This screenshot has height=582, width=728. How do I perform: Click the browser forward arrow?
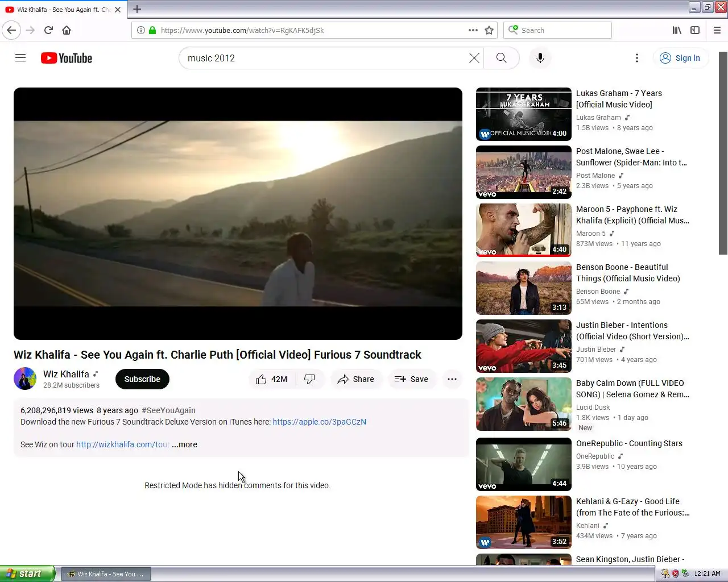[x=31, y=30]
